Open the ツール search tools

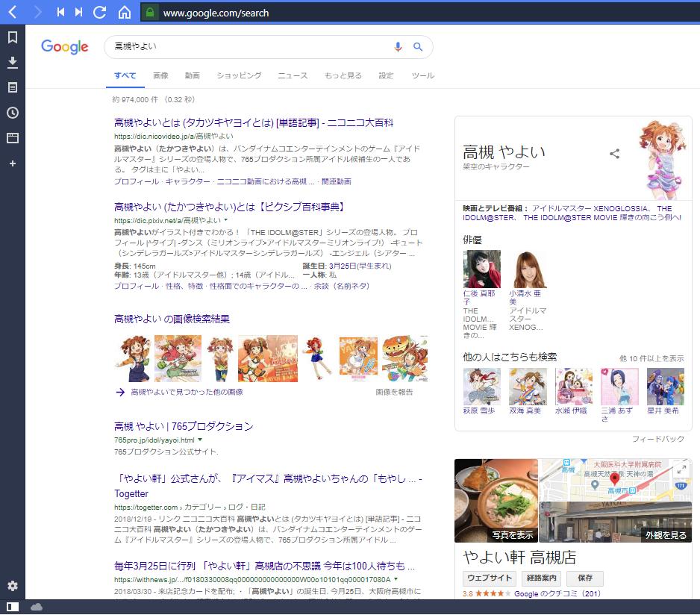tap(423, 75)
